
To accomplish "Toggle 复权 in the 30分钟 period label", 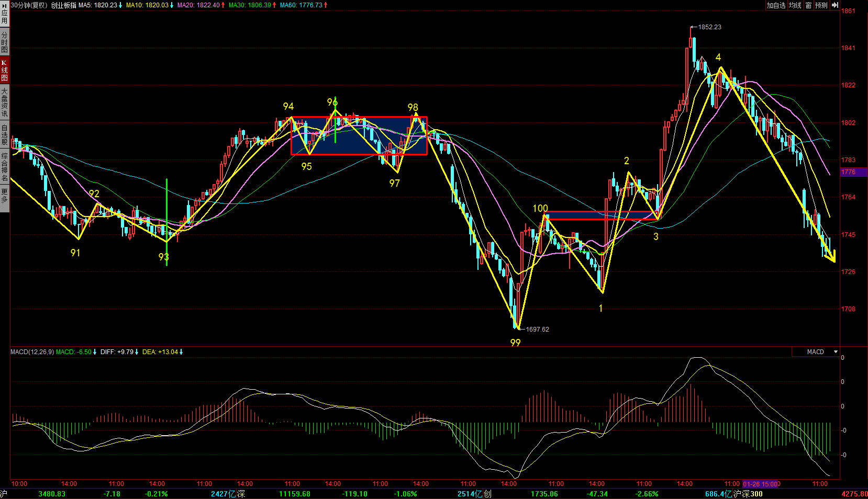I will [39, 5].
